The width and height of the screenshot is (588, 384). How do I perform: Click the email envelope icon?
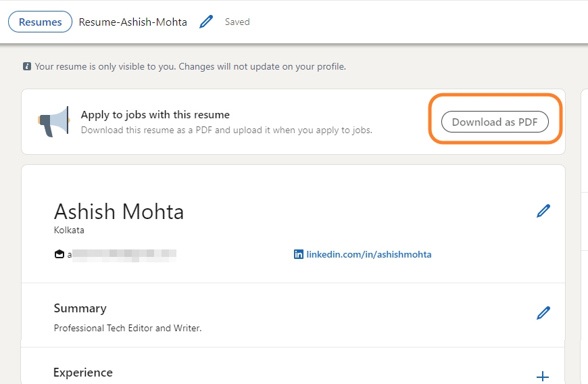pyautogui.click(x=59, y=255)
